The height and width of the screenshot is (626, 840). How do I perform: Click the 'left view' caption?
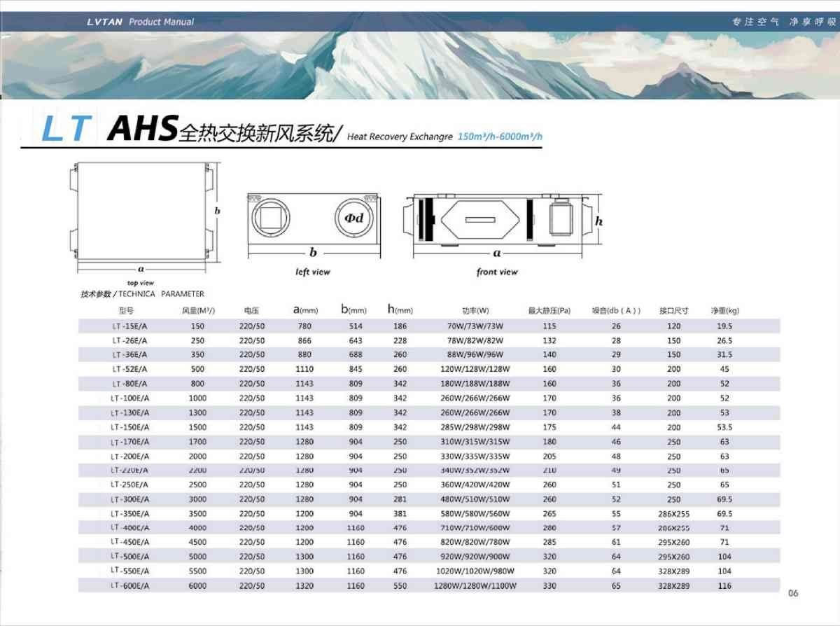pyautogui.click(x=313, y=272)
